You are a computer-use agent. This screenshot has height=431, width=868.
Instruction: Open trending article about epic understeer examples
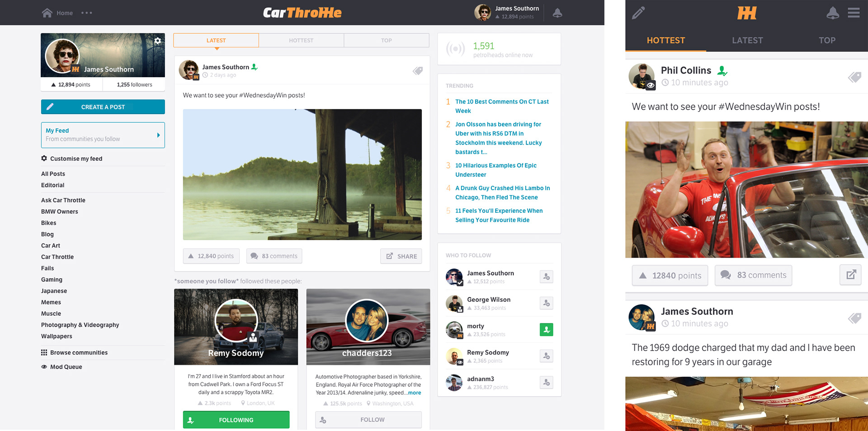point(495,170)
